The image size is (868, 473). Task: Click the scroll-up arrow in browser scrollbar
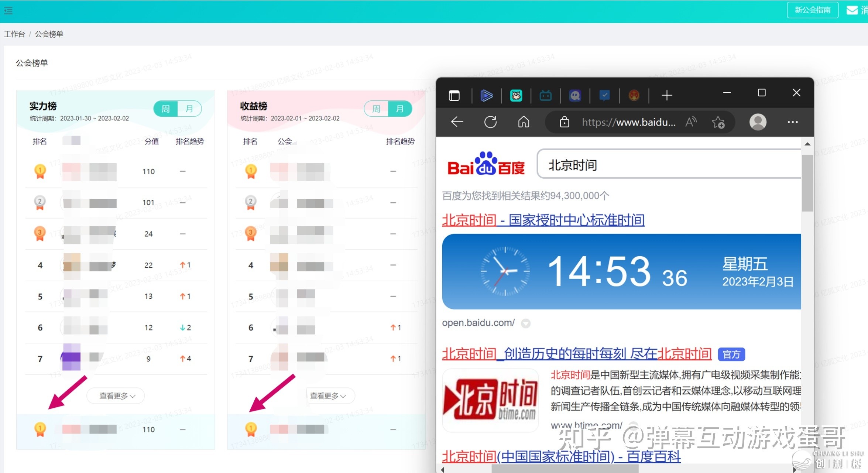point(807,144)
